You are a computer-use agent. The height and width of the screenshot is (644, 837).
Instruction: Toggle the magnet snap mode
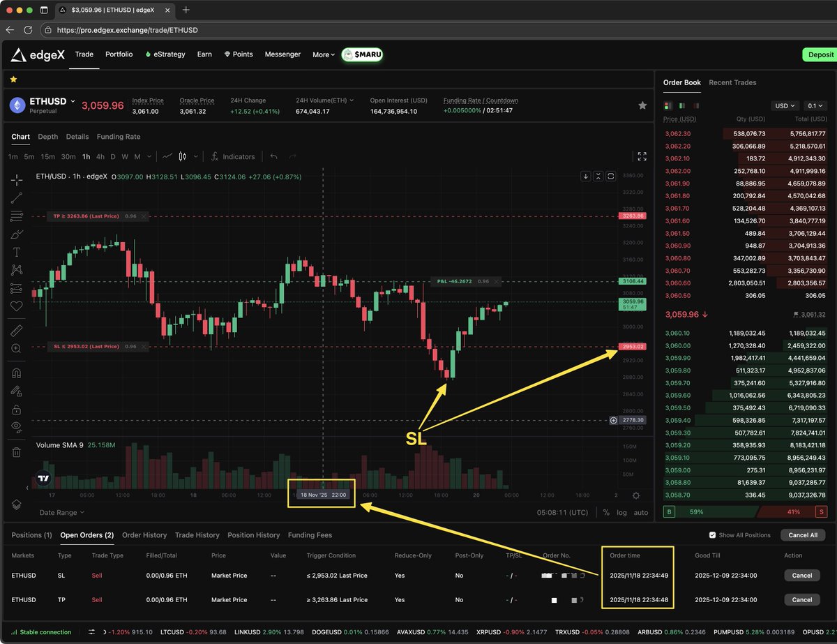click(x=17, y=373)
